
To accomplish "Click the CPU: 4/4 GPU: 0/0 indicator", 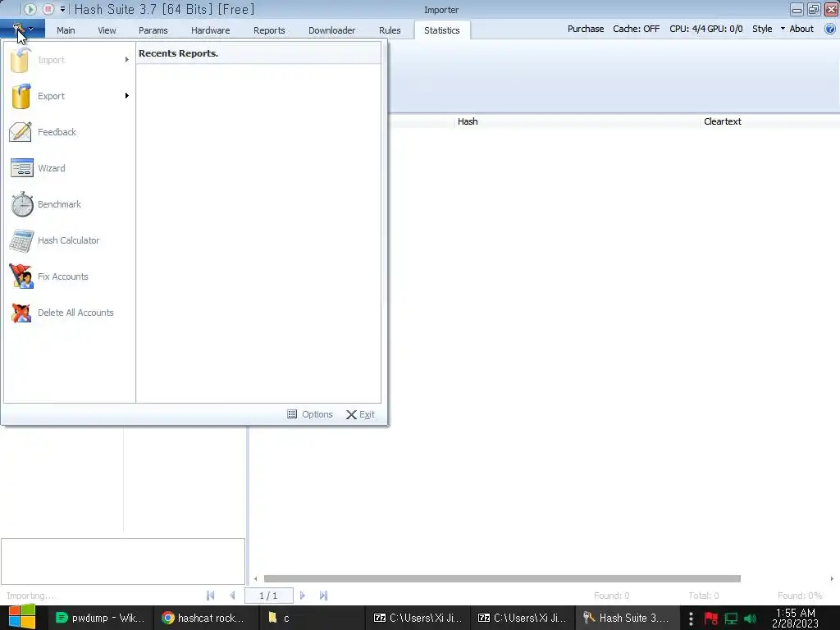I will [x=706, y=29].
